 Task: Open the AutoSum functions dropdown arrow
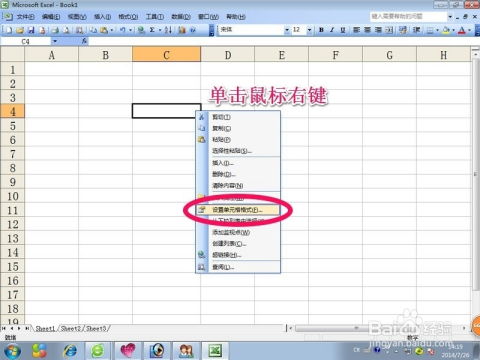click(x=160, y=30)
